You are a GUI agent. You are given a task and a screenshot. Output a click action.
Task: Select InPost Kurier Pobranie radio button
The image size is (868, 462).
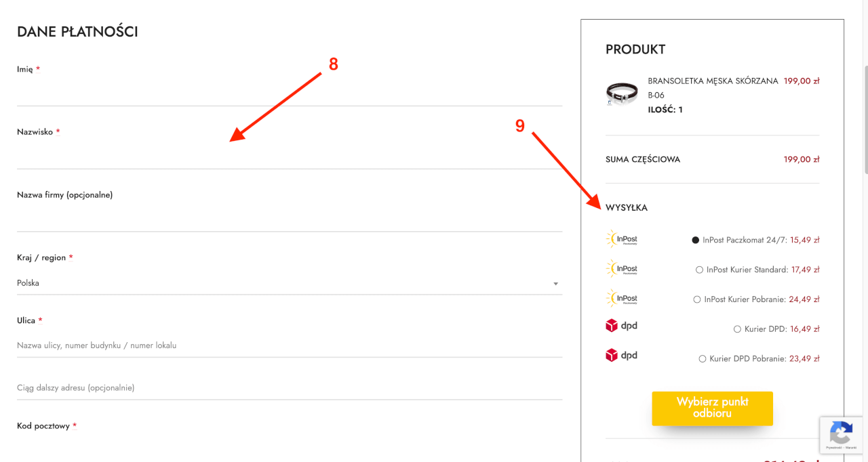pos(697,299)
